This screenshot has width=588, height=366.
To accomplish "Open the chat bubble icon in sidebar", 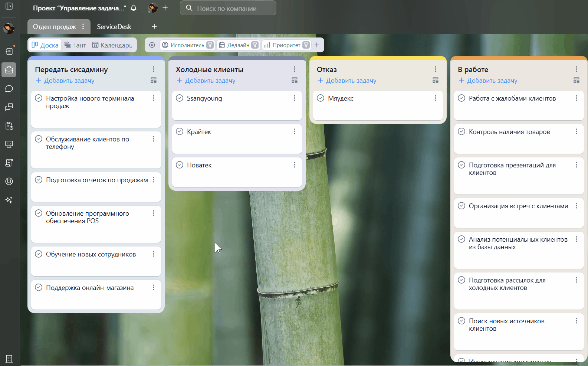I will click(9, 89).
